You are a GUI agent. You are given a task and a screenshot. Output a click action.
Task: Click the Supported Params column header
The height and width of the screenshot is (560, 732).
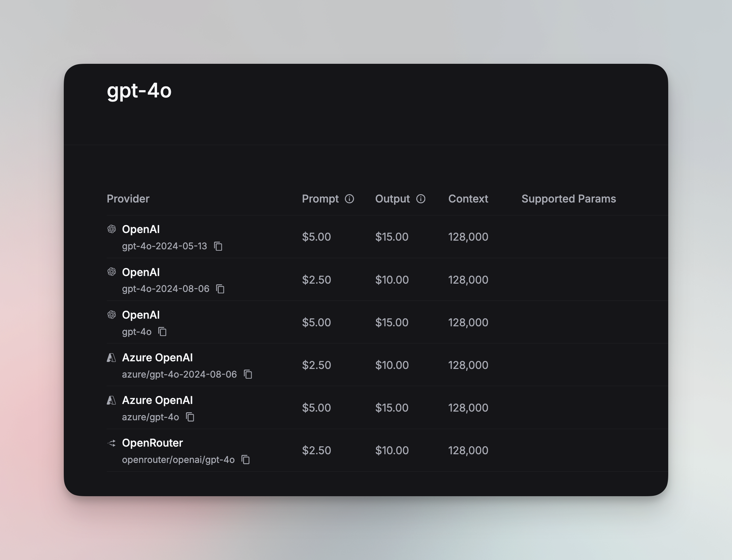click(569, 199)
